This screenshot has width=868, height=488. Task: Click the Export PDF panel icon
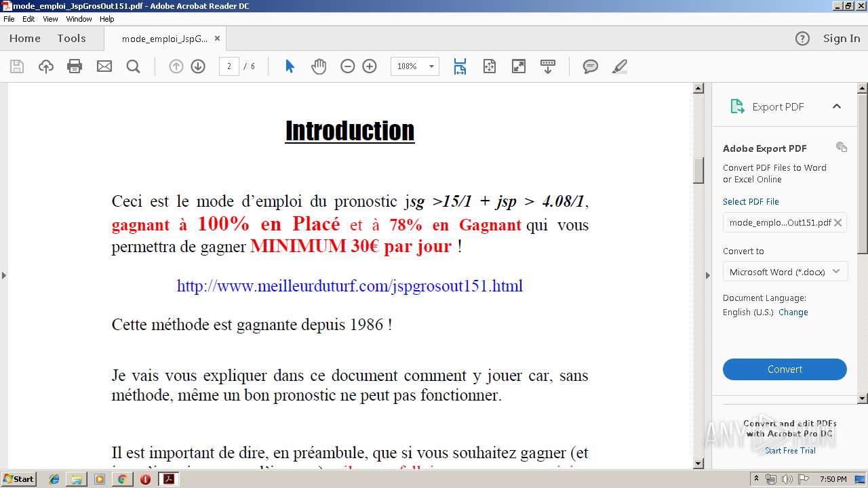(x=737, y=106)
